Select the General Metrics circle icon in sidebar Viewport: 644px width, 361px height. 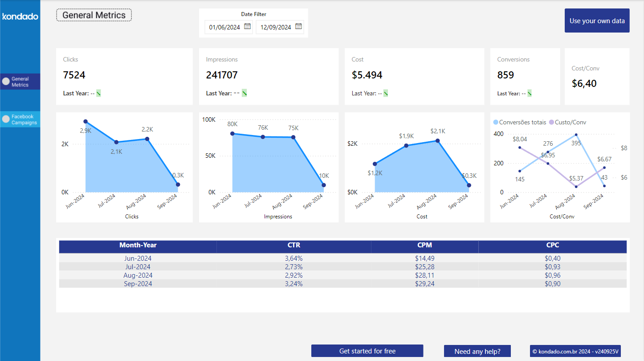pos(5,82)
